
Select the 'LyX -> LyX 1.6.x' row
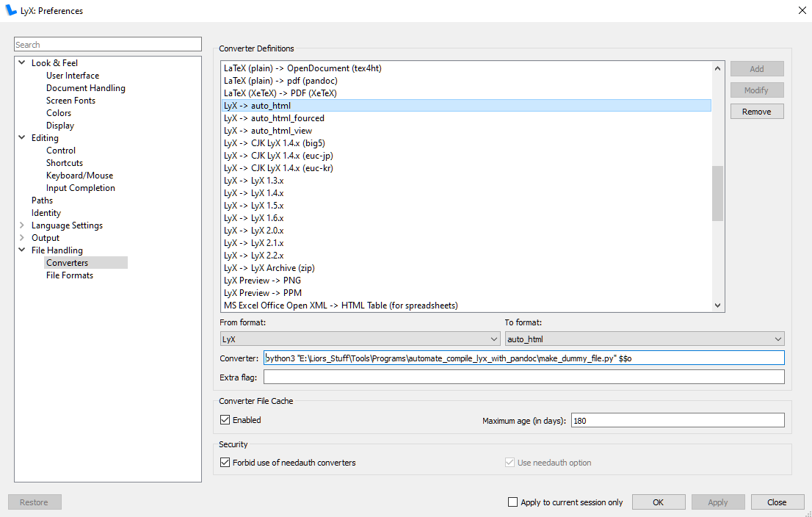pyautogui.click(x=466, y=218)
